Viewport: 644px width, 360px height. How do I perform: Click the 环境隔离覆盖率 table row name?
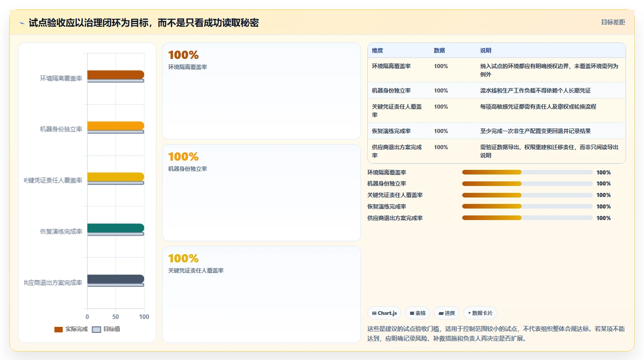pos(391,66)
